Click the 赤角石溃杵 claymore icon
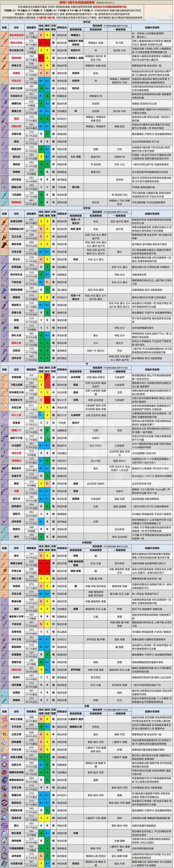The image size is (174, 868). 4,221
